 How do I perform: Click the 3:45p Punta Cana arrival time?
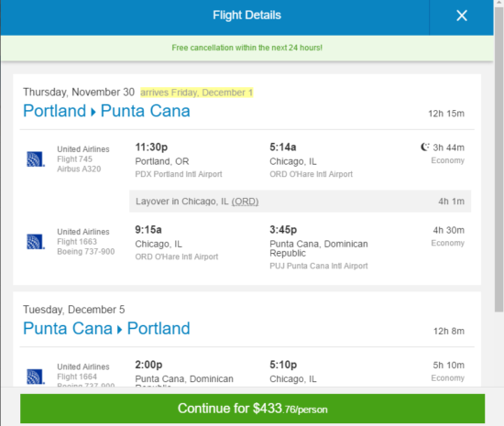coord(283,230)
